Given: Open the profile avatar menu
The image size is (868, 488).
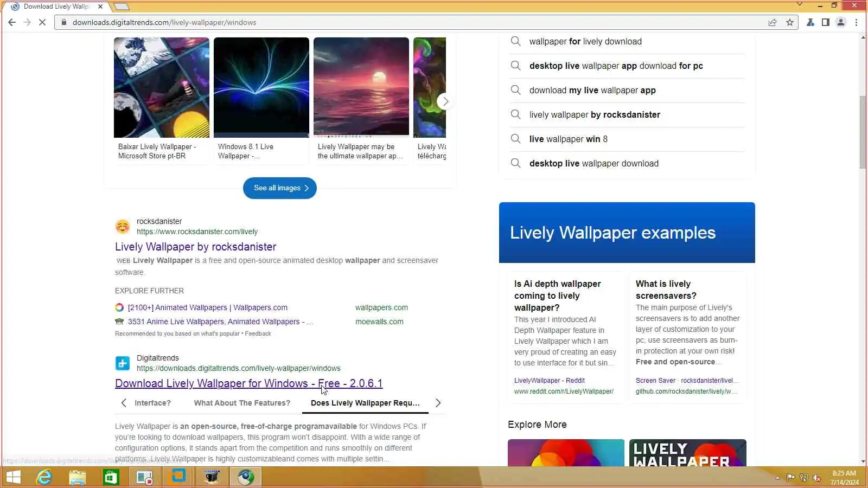Looking at the screenshot, I should [x=841, y=22].
